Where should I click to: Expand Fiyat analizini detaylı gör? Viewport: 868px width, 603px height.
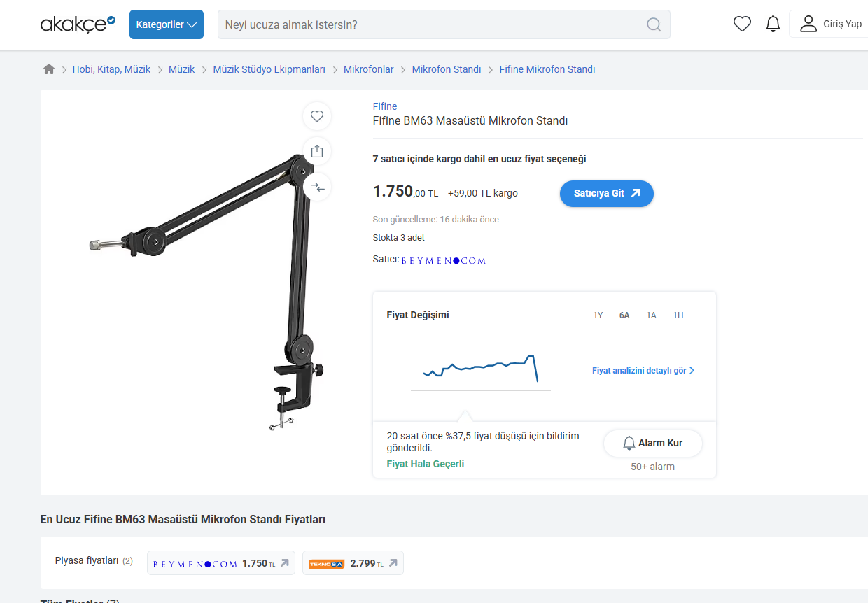click(x=643, y=371)
